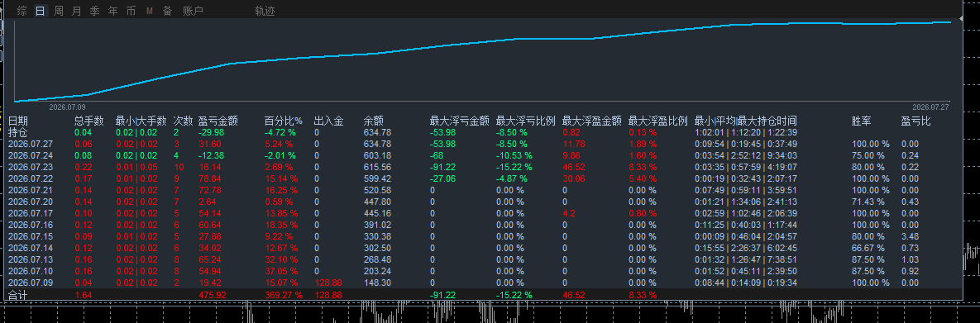Click the 2026.07.09 chart axis start date
Screen dimensions: 980x323
[x=68, y=107]
